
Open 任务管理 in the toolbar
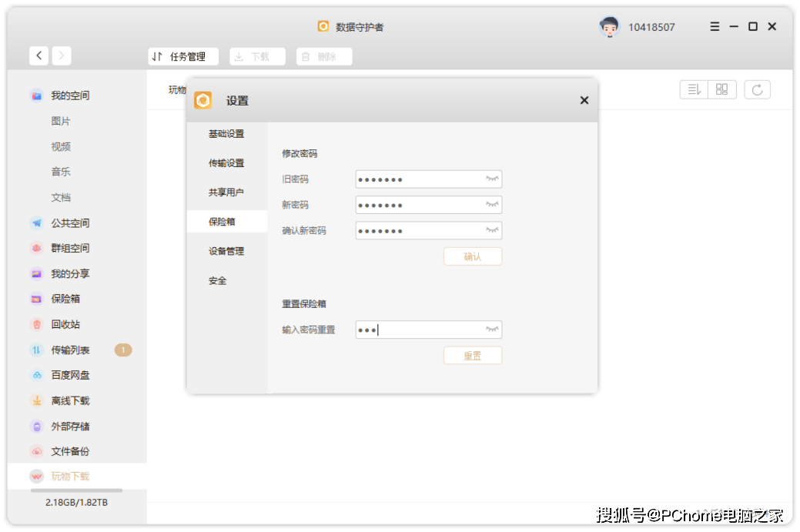[183, 57]
